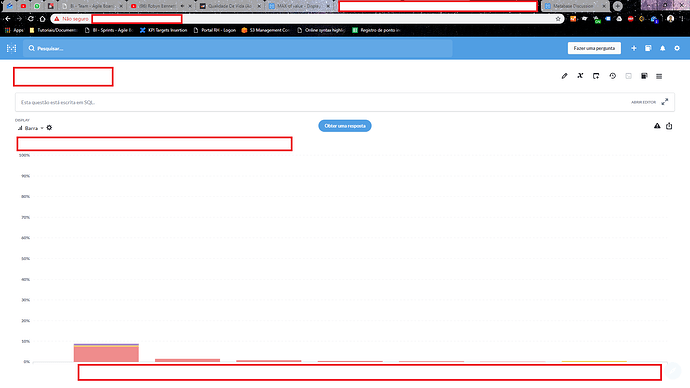Open the Tutoriais/Documents bookmark folder

[x=53, y=30]
